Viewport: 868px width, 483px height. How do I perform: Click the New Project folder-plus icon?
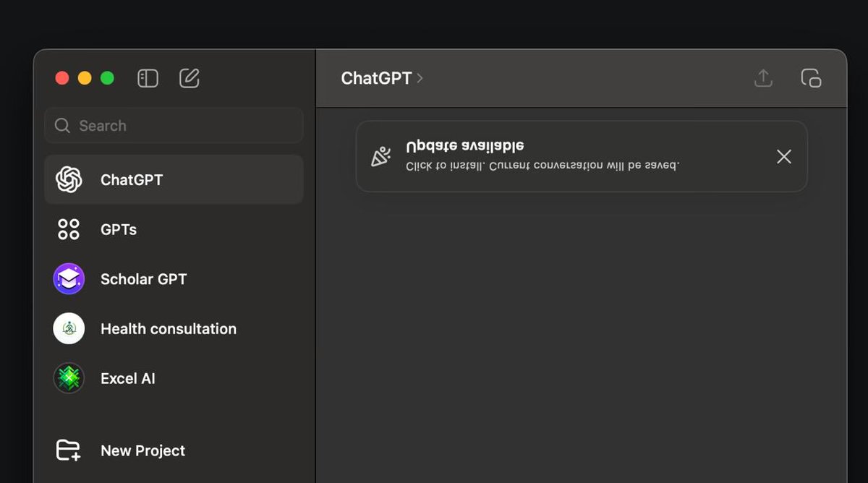pyautogui.click(x=69, y=450)
